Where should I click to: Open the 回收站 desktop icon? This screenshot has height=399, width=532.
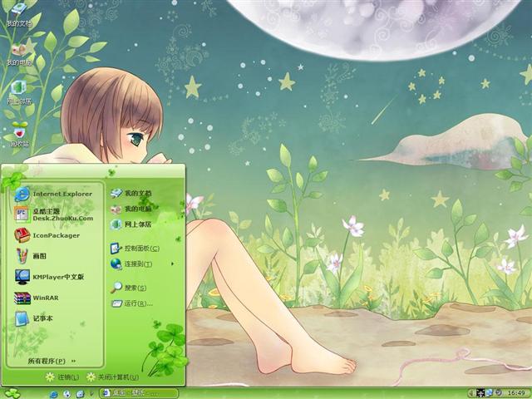18,131
